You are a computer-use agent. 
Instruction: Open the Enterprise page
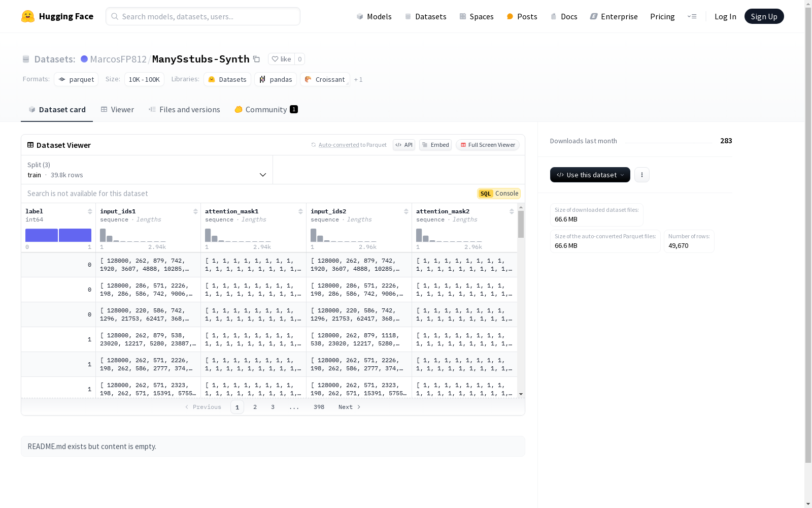614,16
